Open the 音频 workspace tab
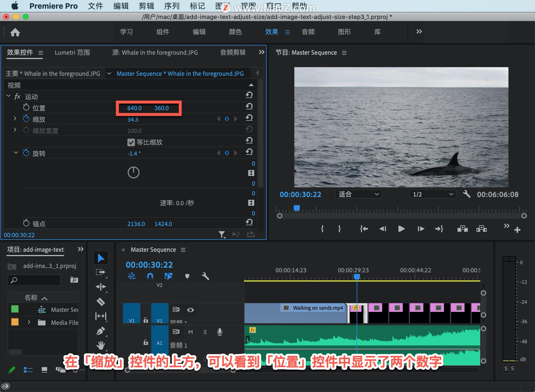 [x=308, y=32]
